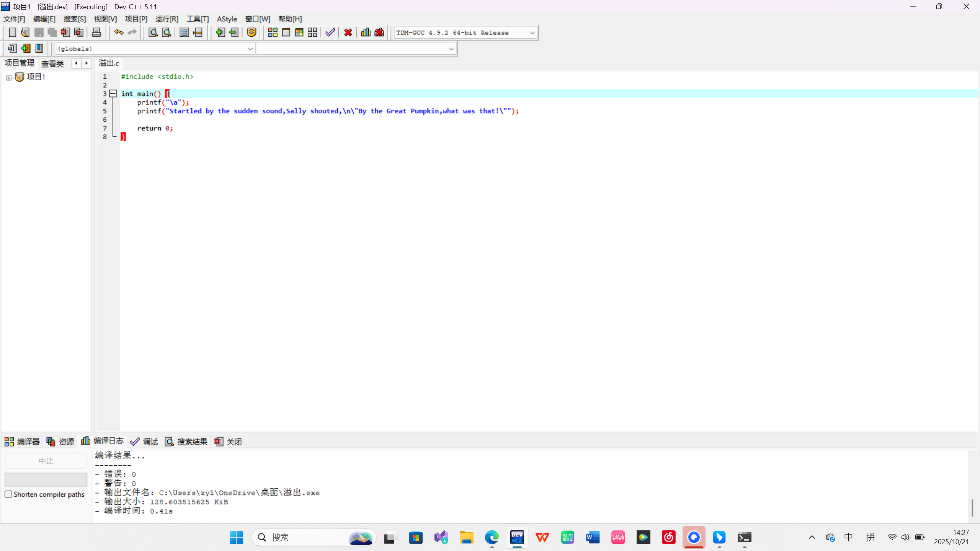Enable the Shorten compiler paths checkbox
Viewport: 980px width, 551px height.
click(x=8, y=494)
